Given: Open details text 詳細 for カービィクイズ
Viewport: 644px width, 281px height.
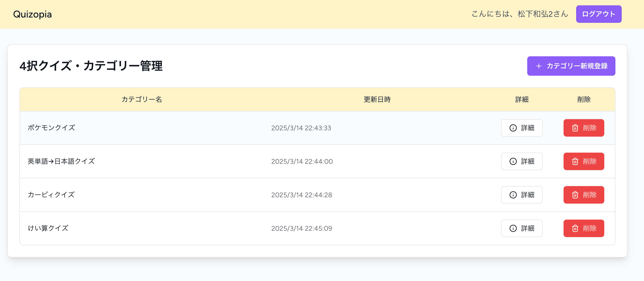Looking at the screenshot, I should (x=528, y=195).
